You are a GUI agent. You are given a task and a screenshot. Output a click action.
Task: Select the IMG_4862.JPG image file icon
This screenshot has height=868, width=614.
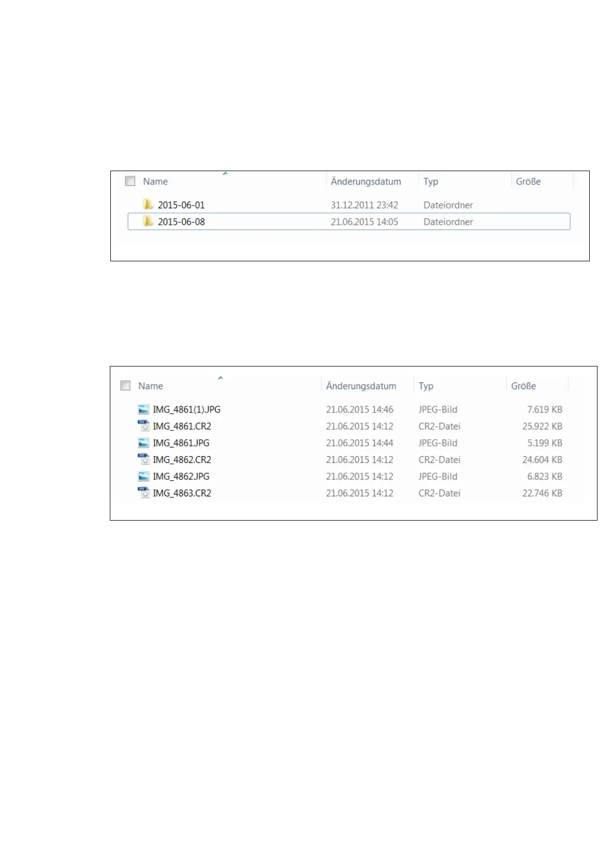144,477
